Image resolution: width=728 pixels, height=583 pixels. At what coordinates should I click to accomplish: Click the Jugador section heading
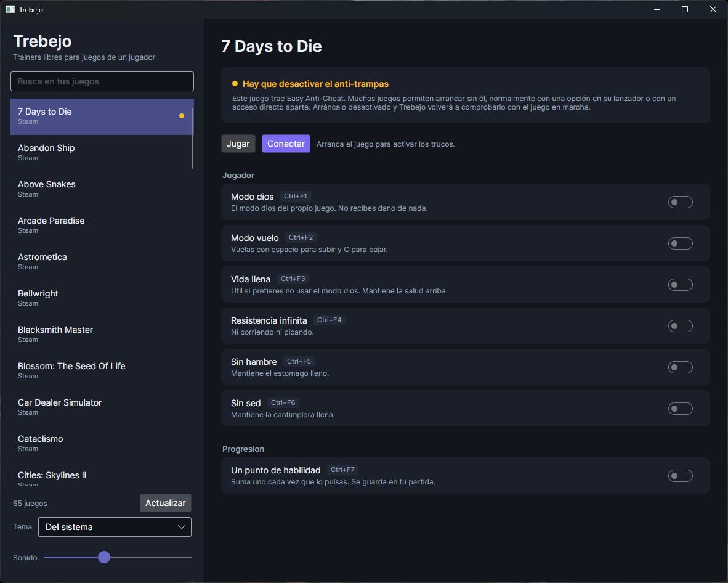pyautogui.click(x=238, y=175)
